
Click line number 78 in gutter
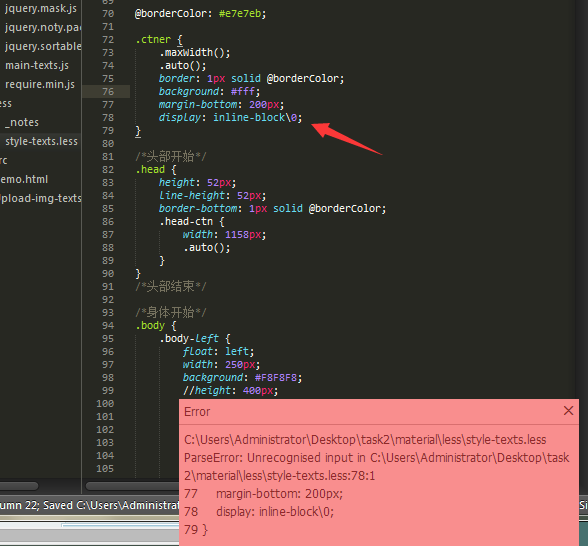[x=108, y=118]
